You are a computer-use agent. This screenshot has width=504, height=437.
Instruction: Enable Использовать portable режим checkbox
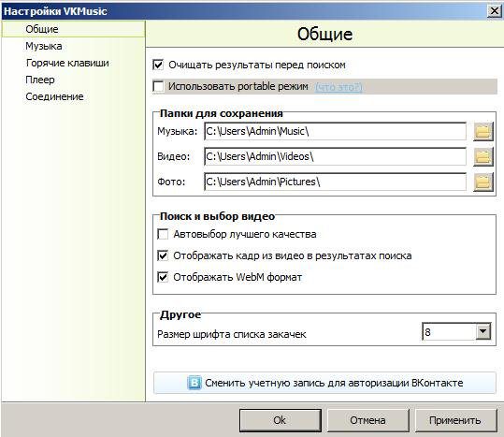coord(158,86)
